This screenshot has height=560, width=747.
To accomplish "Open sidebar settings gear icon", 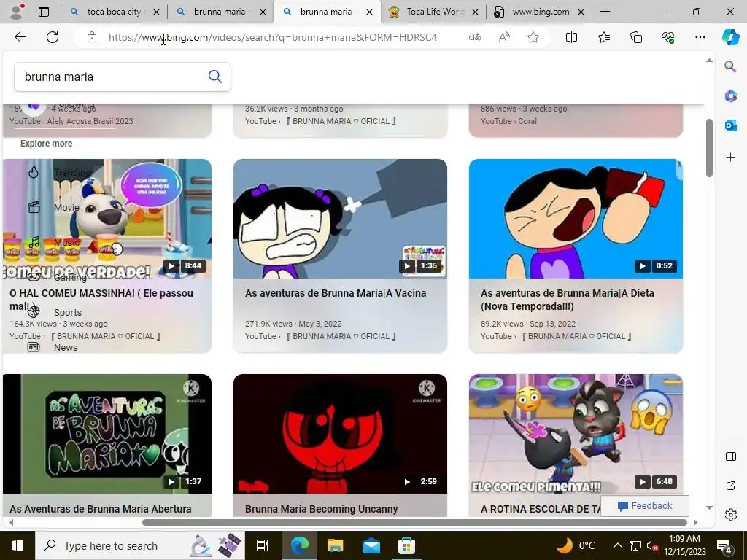I will 730,515.
